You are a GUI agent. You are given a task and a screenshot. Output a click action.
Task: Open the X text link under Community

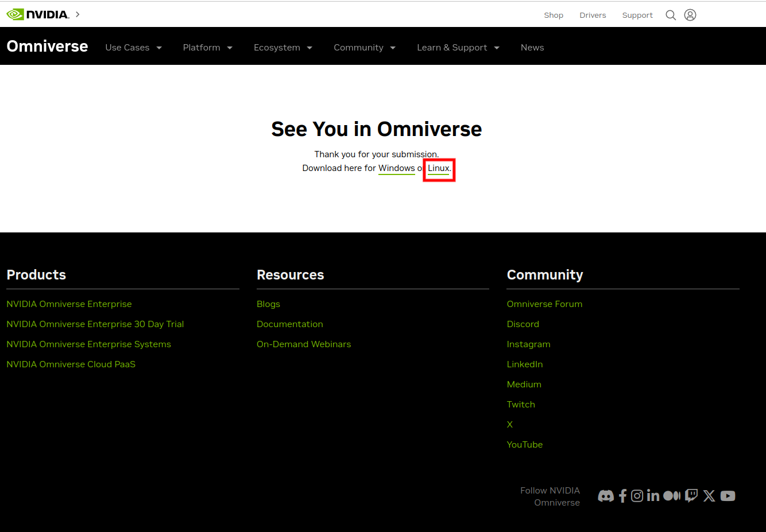[510, 425]
